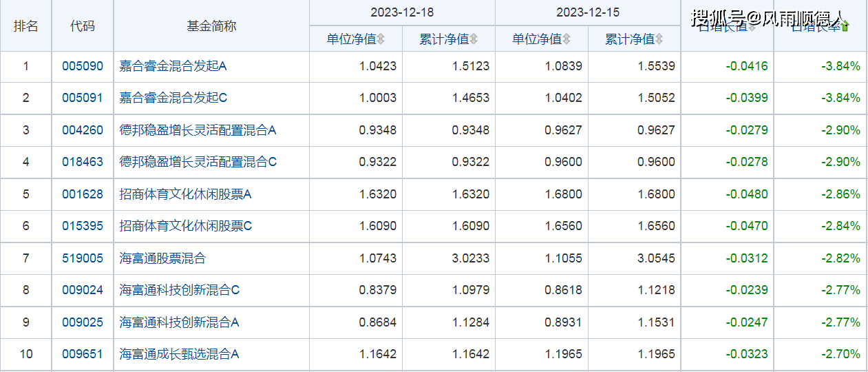Screen dimensions: 868x372
Task: Select growth rate -2.86%
Action: click(840, 194)
